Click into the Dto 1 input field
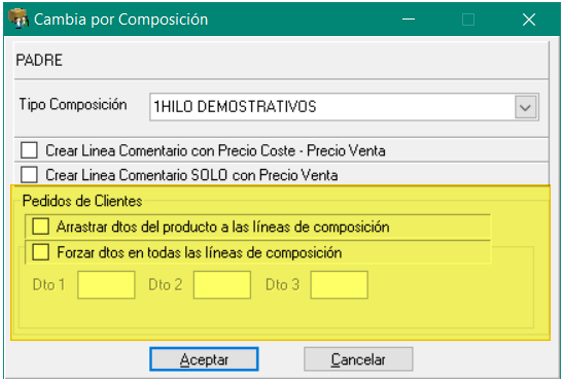The image size is (567, 385). click(x=106, y=285)
